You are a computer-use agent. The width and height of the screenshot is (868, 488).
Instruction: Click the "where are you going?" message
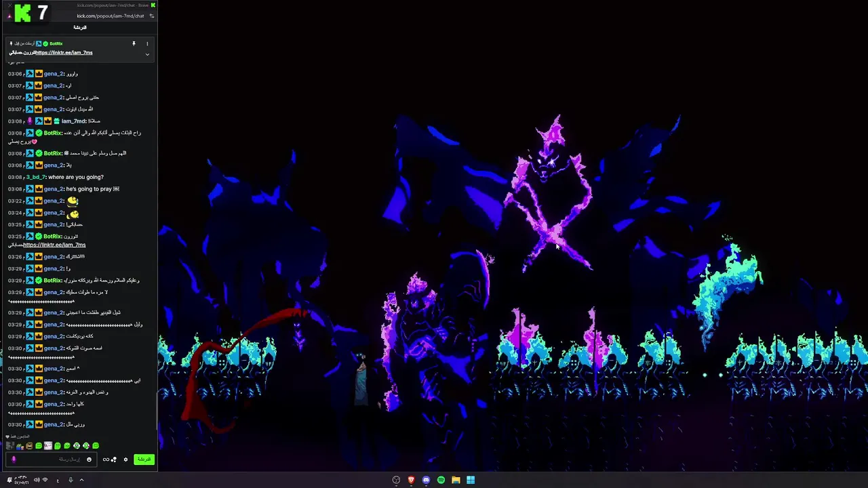click(x=76, y=177)
